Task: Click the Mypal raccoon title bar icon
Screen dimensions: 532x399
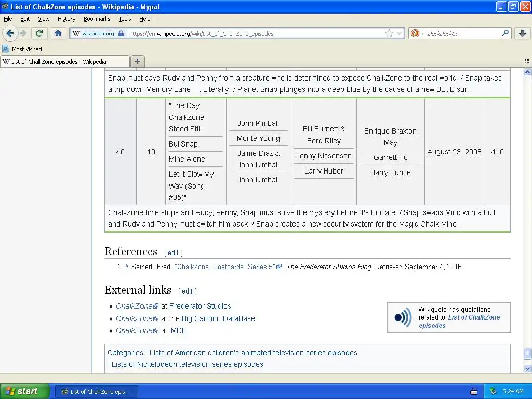Action: (x=5, y=6)
